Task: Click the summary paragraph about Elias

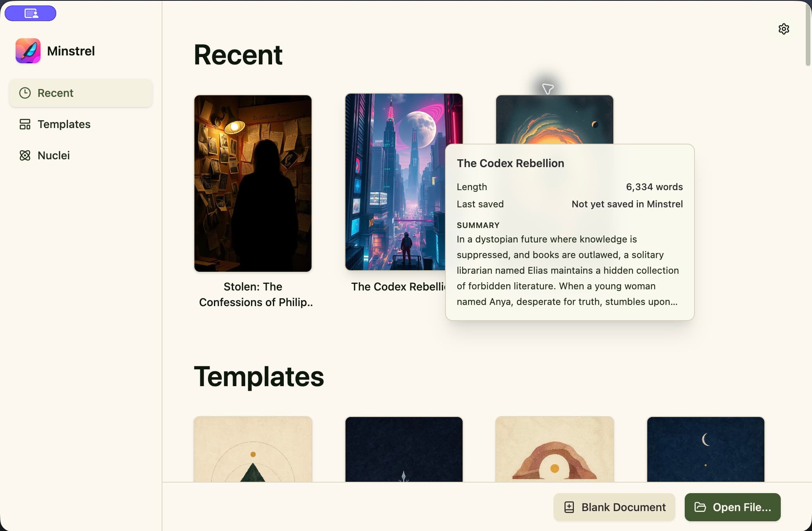Action: (x=568, y=271)
